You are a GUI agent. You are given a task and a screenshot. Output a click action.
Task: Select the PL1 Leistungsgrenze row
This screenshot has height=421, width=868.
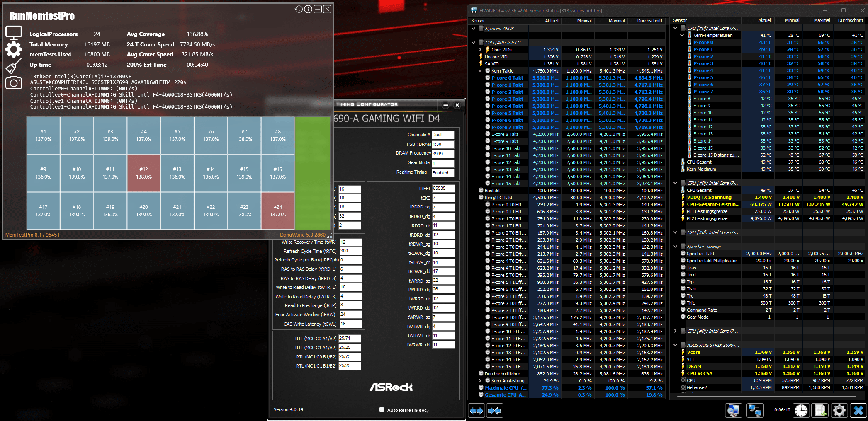(x=769, y=211)
